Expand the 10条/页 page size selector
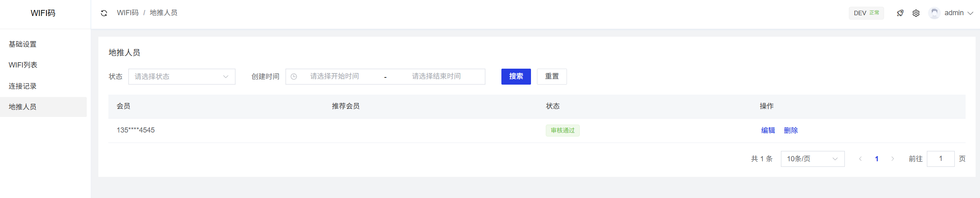 [x=812, y=159]
